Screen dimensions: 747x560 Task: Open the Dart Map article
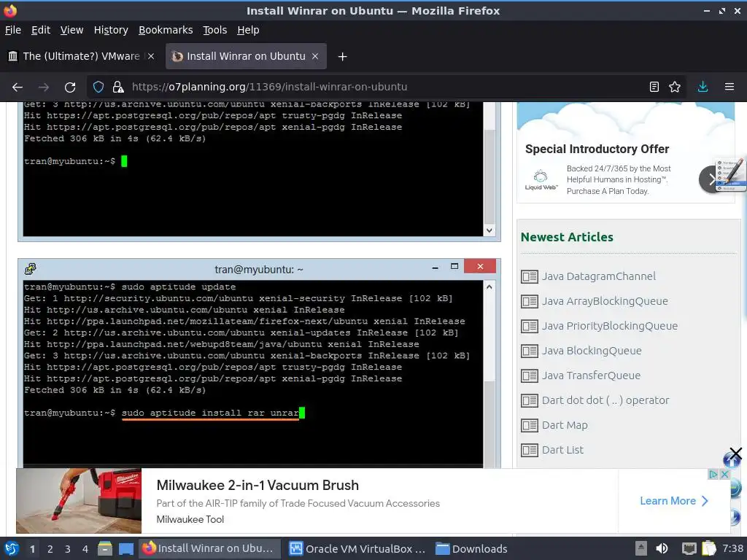pos(565,425)
